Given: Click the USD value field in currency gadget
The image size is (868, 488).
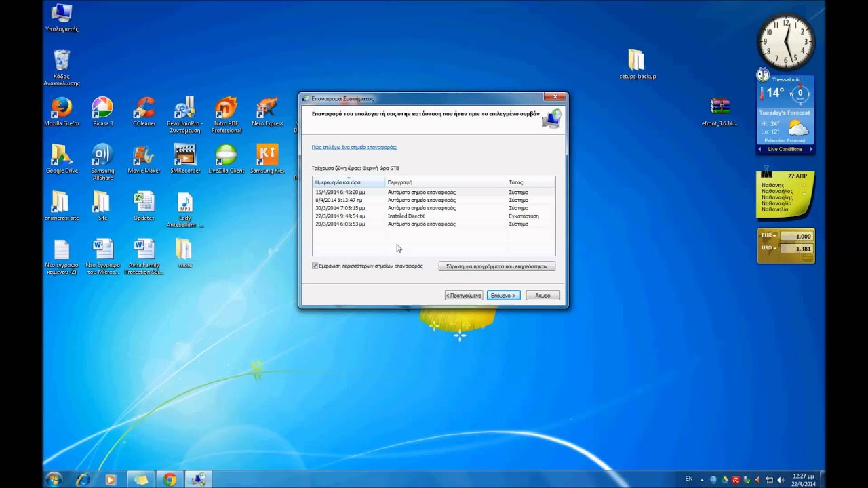Looking at the screenshot, I should pos(796,249).
